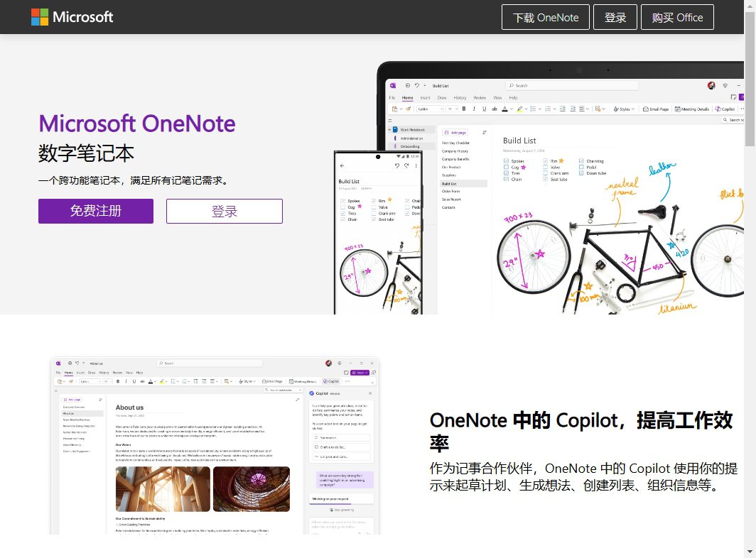
Task: Click the About us title in the lower screenshot
Action: click(x=129, y=407)
